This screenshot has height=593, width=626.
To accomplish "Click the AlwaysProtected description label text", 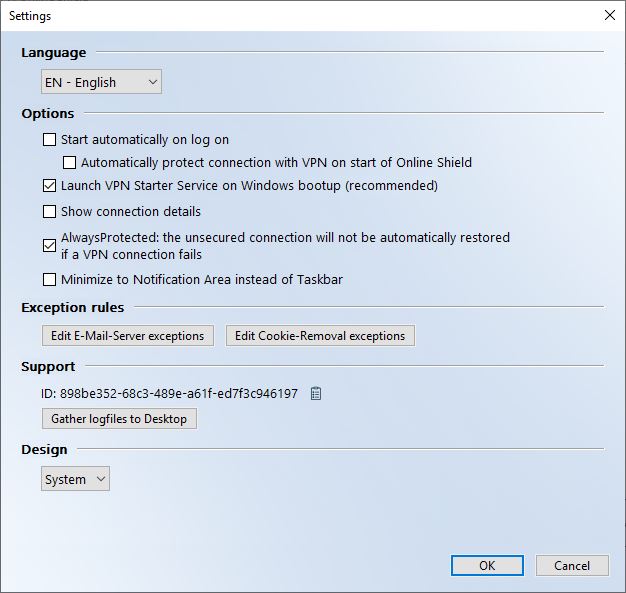I will (x=285, y=246).
